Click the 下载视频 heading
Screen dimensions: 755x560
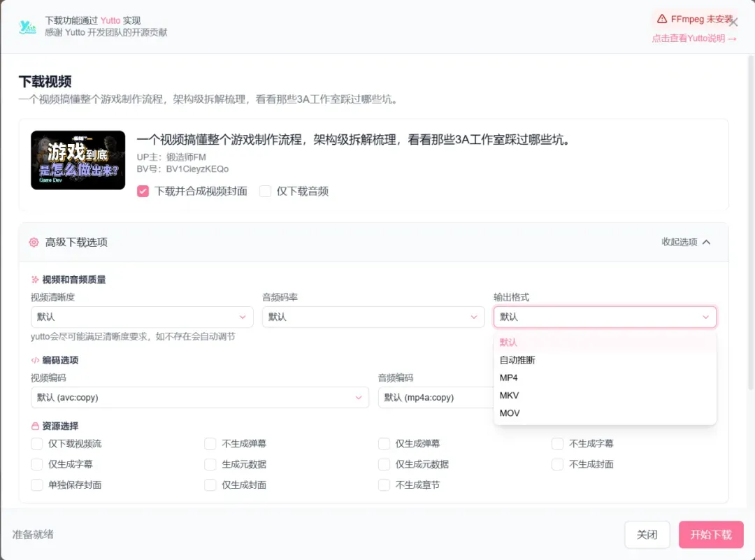click(x=45, y=81)
